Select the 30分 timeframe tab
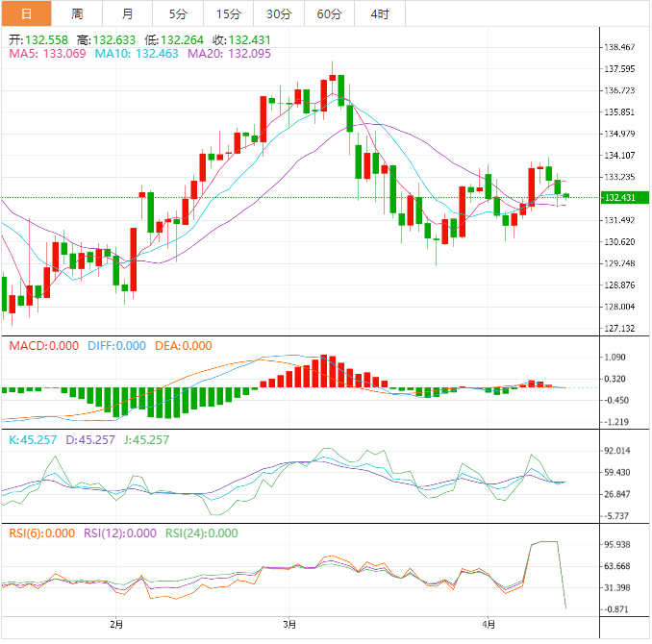The image size is (652, 644). point(279,13)
